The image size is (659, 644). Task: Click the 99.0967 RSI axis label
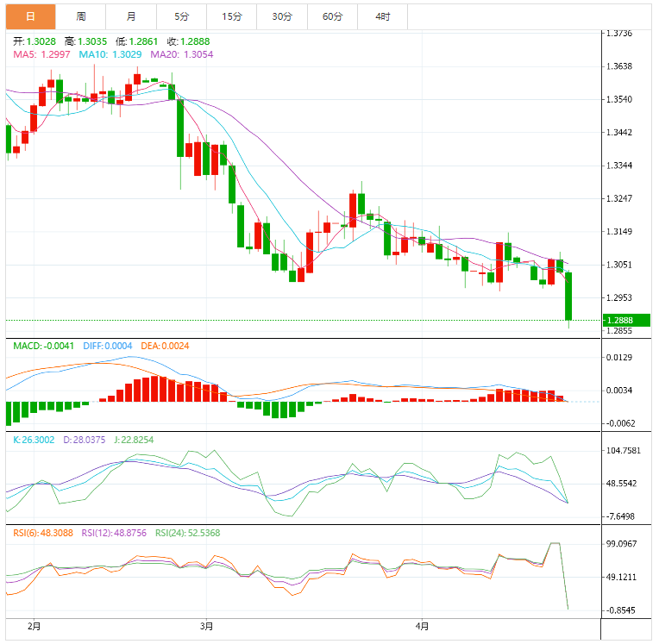tap(621, 544)
